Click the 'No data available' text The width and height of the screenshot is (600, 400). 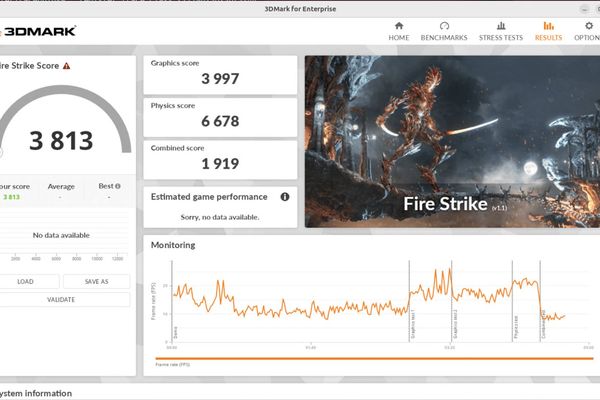click(x=61, y=235)
